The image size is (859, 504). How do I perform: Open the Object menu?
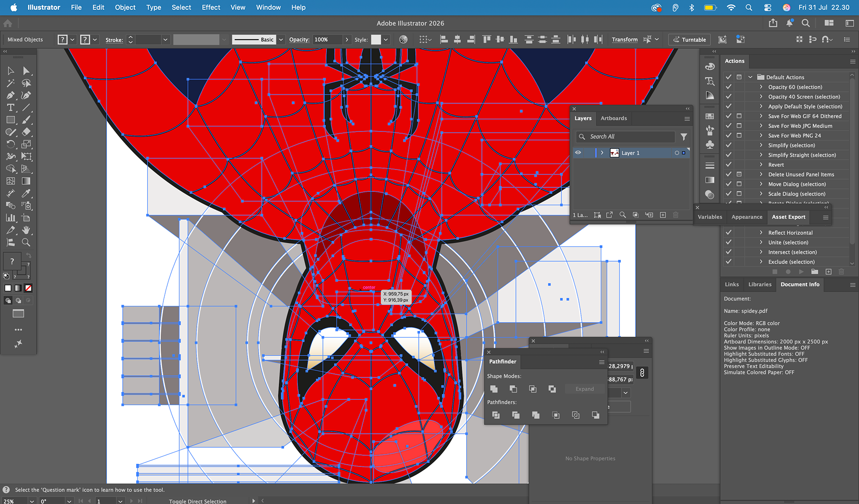coord(125,8)
